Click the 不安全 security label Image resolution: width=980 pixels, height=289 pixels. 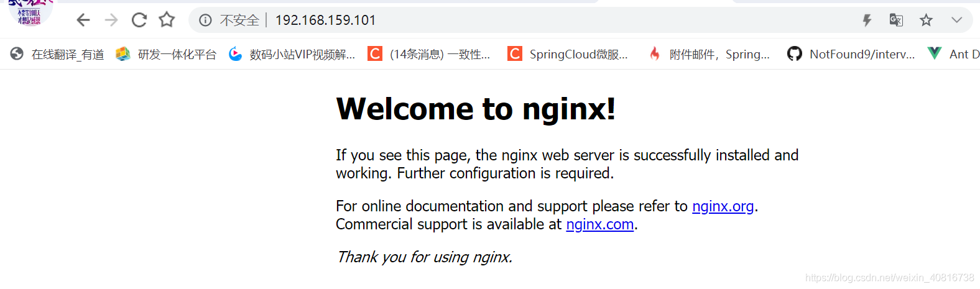(x=239, y=21)
